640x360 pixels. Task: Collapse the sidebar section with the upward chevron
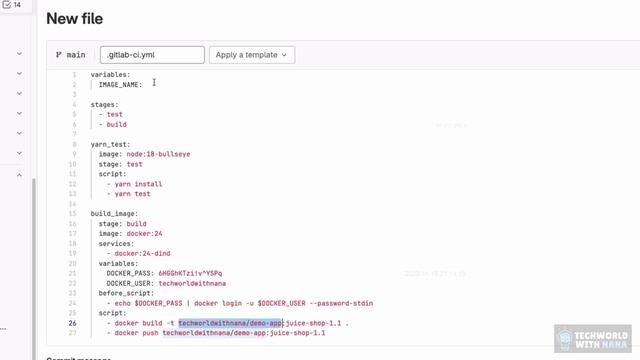[x=19, y=175]
